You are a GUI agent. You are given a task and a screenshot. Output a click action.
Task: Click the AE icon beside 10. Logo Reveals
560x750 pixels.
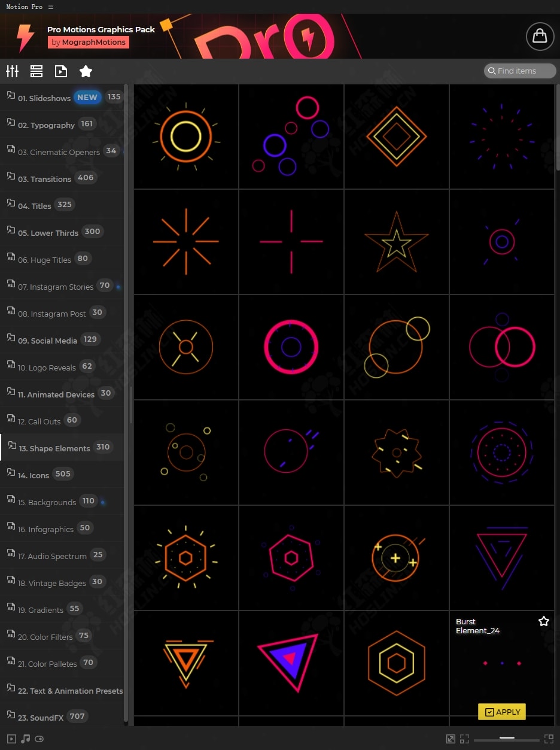tap(11, 365)
